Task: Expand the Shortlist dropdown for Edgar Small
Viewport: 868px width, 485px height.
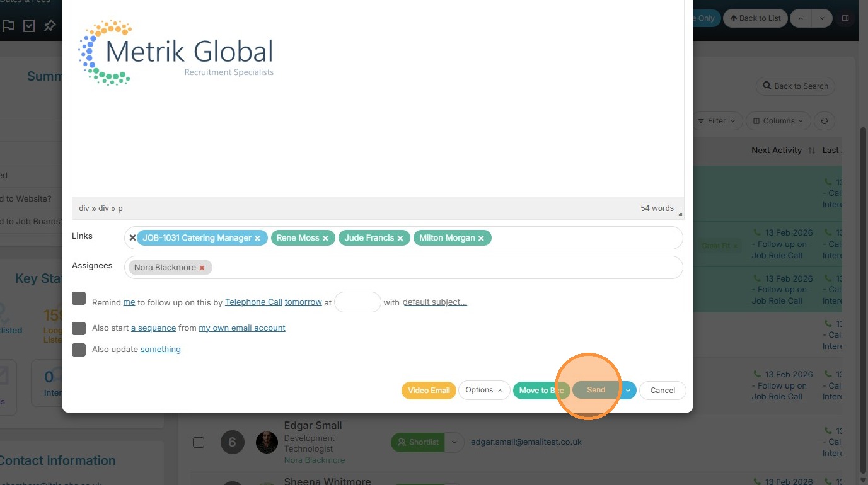Action: pyautogui.click(x=454, y=442)
